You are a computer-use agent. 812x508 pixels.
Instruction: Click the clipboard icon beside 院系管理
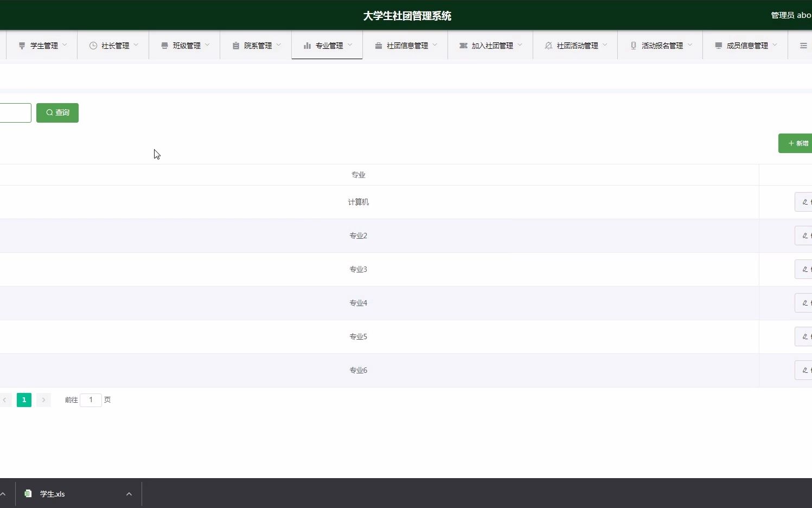pyautogui.click(x=236, y=46)
